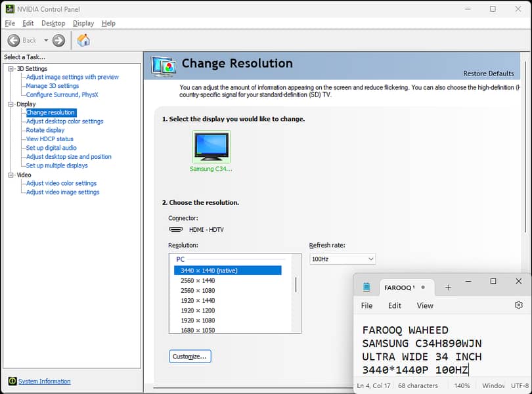Collapse the Display tree node
532x394 pixels.
(11, 104)
